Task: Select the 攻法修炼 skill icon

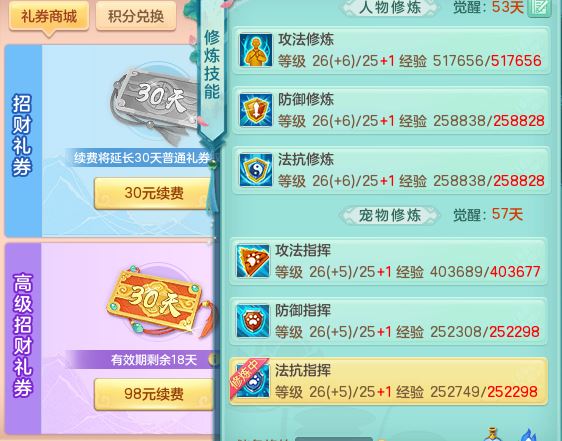Action: (256, 50)
